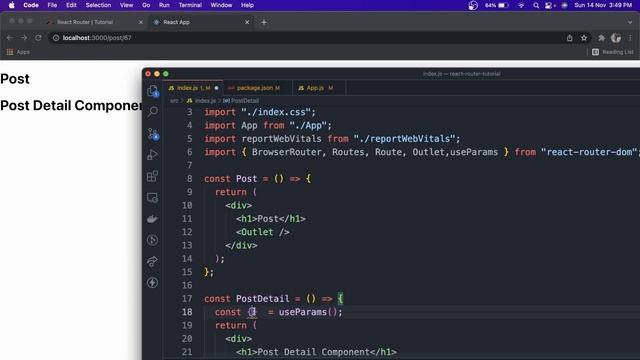Screen dimensions: 640x360
Task: Reload the localhost page in Chrome
Action: [x=38, y=38]
